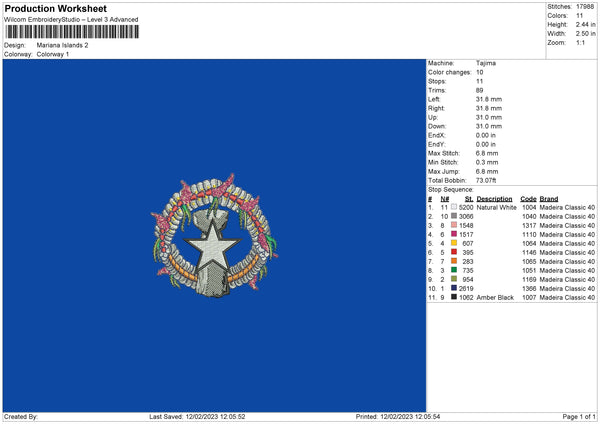Click the 'Brand' column header

[x=549, y=199]
